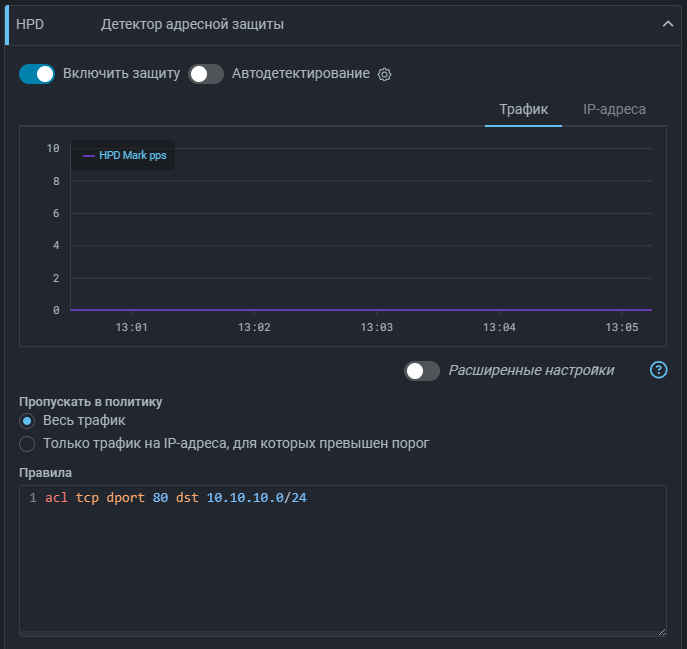Click the Детектор адресной защиты title
Screen dimensions: 687x649
point(192,24)
